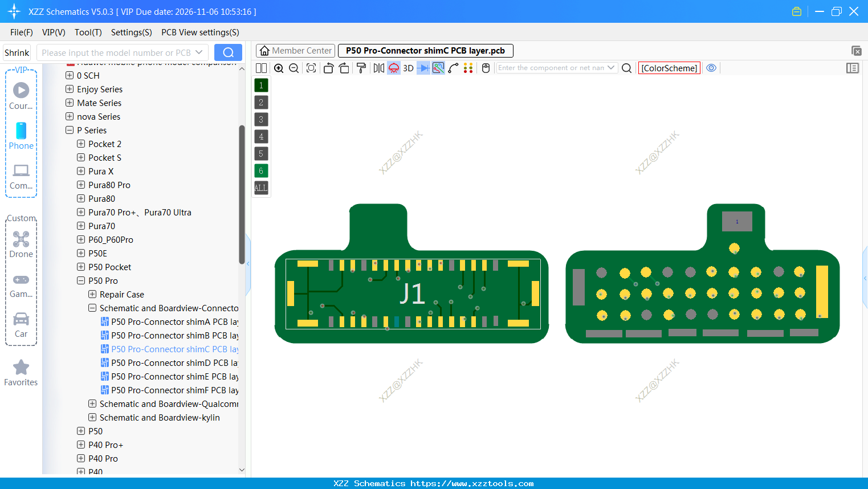This screenshot has height=489, width=868.
Task: Select the paint roller fill tool
Action: point(361,68)
